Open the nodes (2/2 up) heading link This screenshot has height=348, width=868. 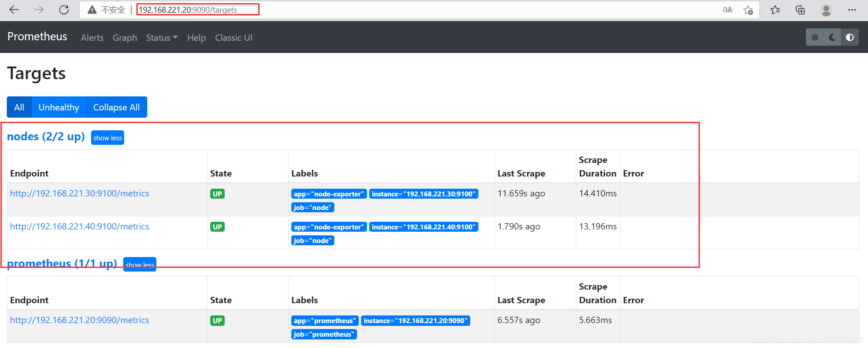[x=46, y=136]
